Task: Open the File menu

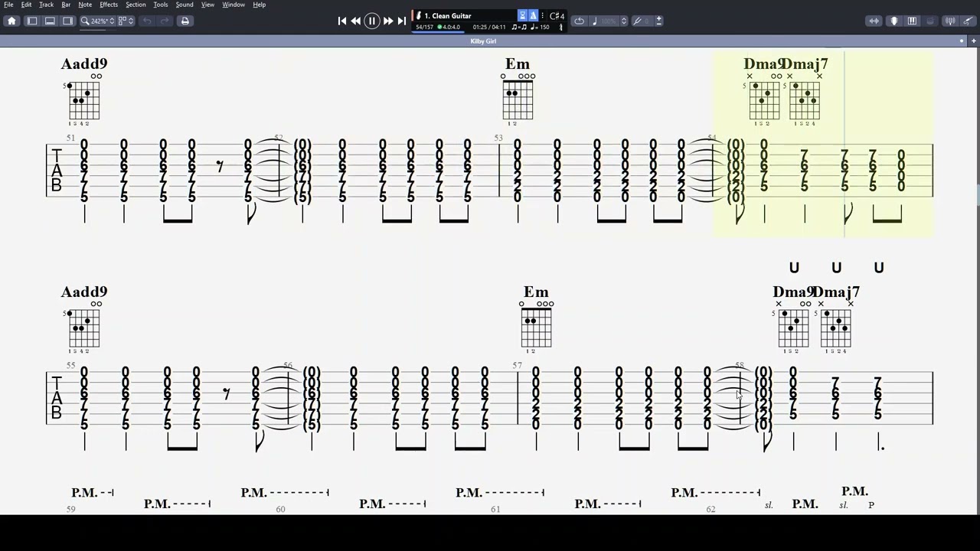Action: (8, 5)
